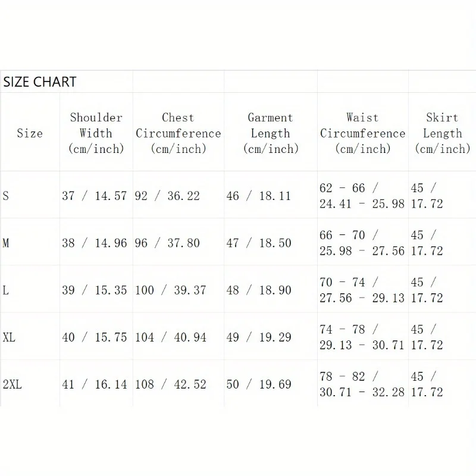This screenshot has width=476, height=476.
Task: Select the 96 / 37.80 chest cell
Action: [167, 243]
